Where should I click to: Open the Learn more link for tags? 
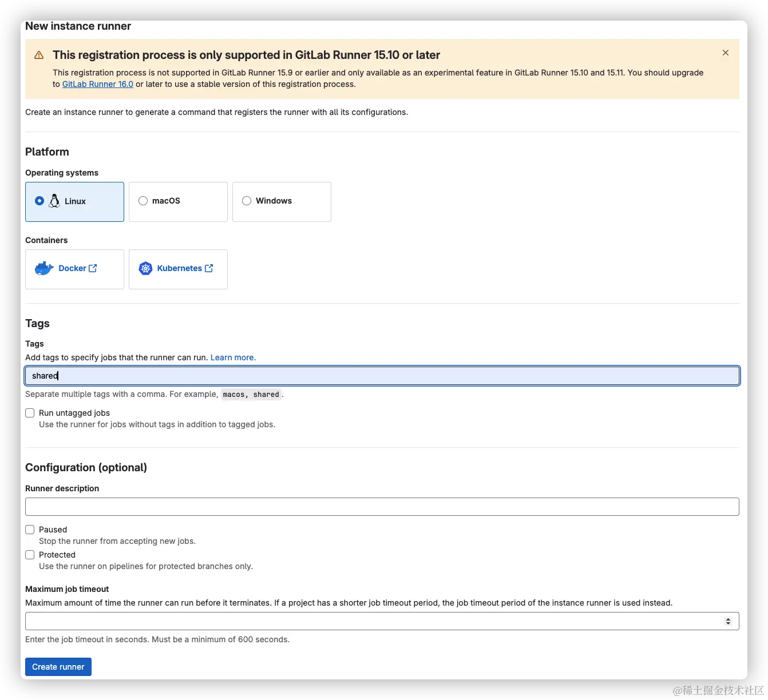233,357
